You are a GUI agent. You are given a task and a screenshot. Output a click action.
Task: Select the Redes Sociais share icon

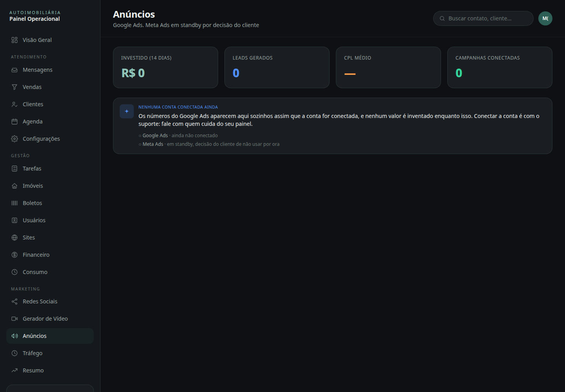pos(15,301)
